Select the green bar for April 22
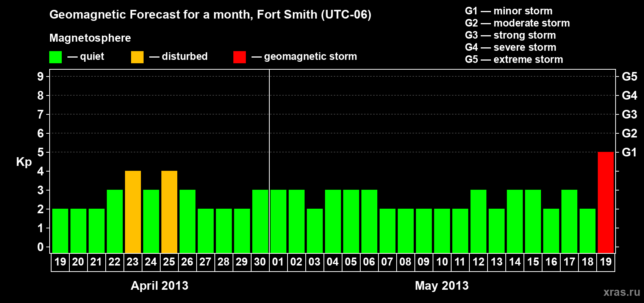Viewport: 644px width, 303px height. click(115, 221)
